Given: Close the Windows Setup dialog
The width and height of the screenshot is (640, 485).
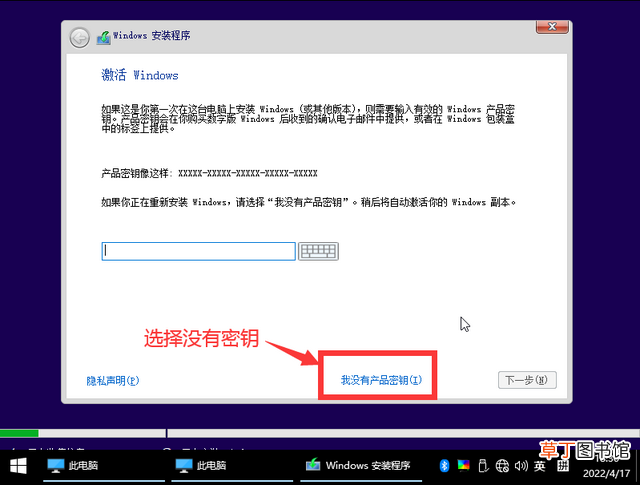Looking at the screenshot, I should click(x=552, y=27).
